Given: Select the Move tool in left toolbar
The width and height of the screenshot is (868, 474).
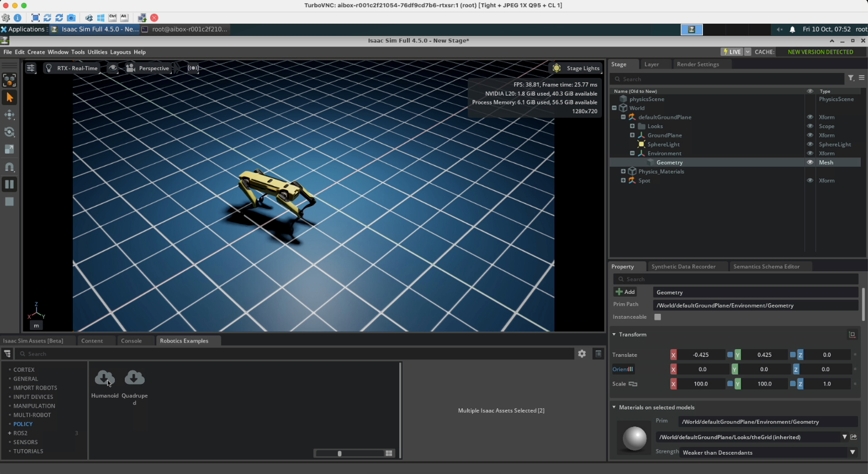Looking at the screenshot, I should tap(9, 115).
